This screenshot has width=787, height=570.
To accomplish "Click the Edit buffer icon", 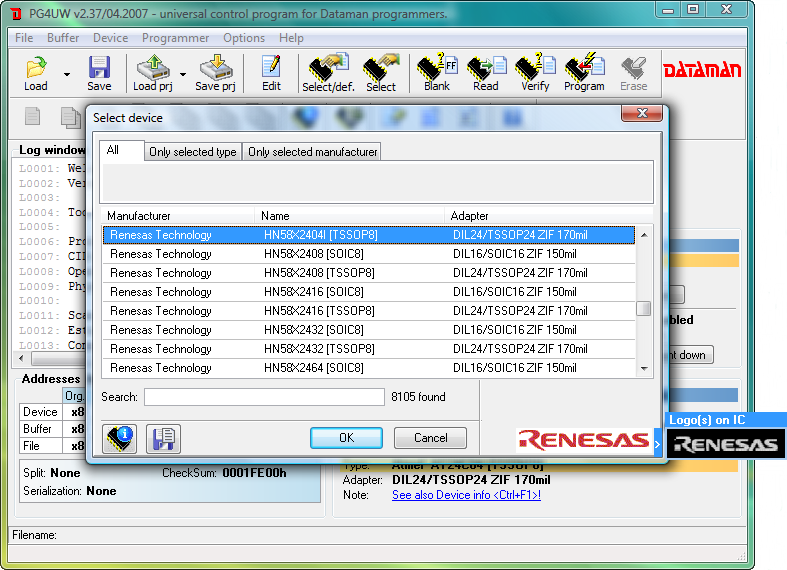I will click(271, 73).
